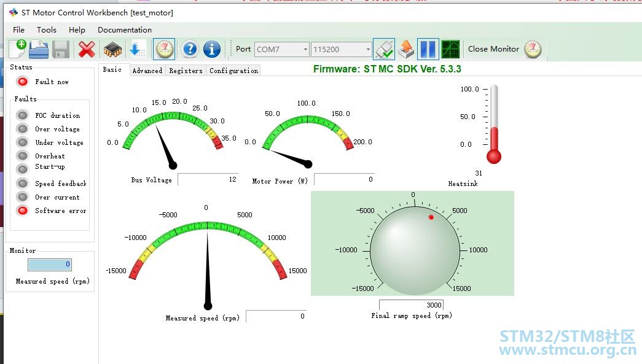Switch to the Configuration tab
Image resolution: width=642 pixels, height=364 pixels.
pyautogui.click(x=234, y=71)
